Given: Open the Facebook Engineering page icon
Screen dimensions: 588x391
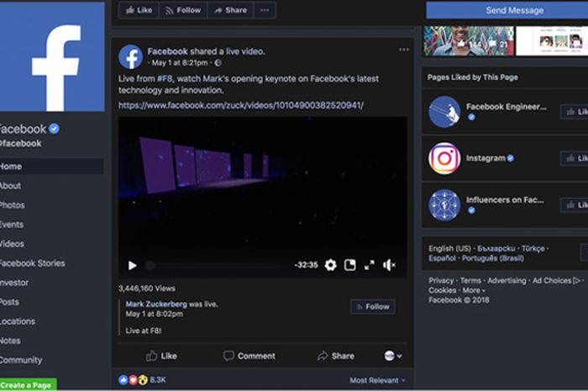Looking at the screenshot, I should [x=444, y=112].
